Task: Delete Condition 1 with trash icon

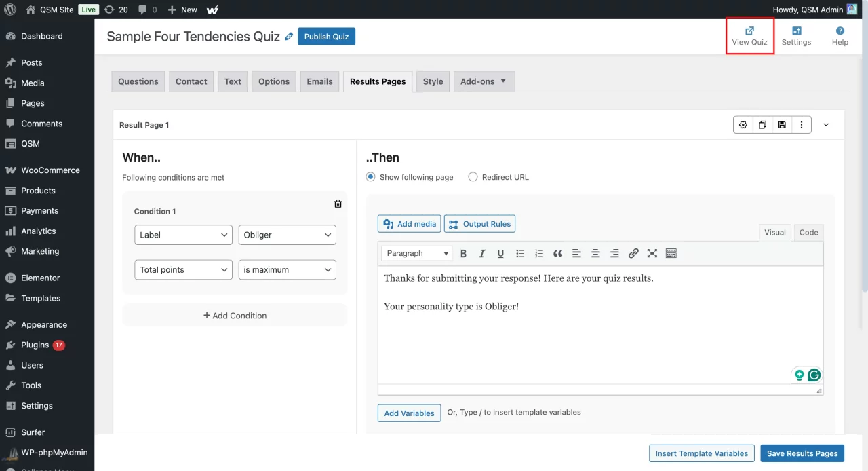Action: [338, 204]
